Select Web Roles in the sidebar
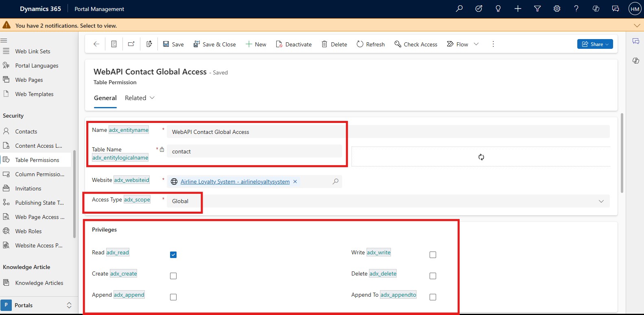This screenshot has width=644, height=315. pyautogui.click(x=28, y=231)
